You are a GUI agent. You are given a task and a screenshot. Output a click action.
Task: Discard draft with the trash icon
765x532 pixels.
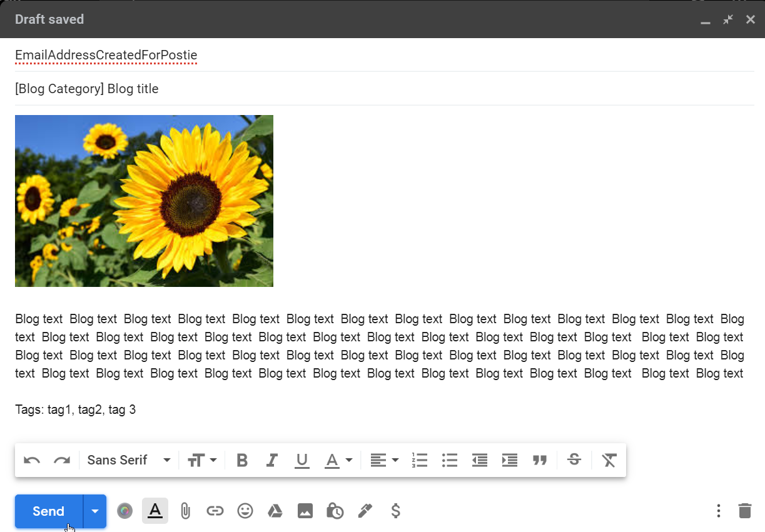[744, 511]
